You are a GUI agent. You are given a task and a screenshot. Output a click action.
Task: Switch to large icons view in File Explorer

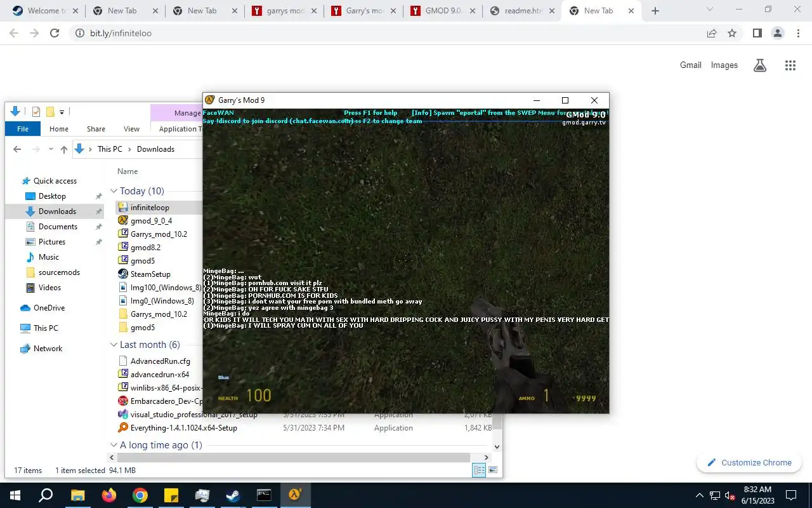[x=493, y=470]
